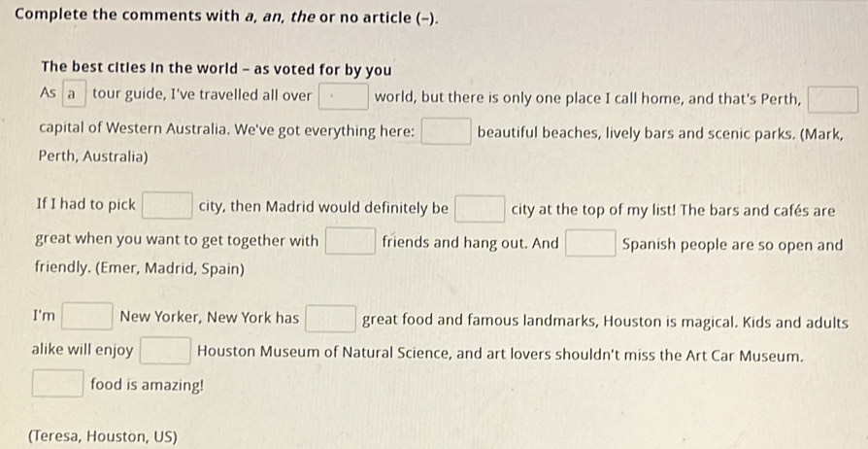Click the blank before 'New Yorker'
This screenshot has height=449, width=868.
point(87,316)
